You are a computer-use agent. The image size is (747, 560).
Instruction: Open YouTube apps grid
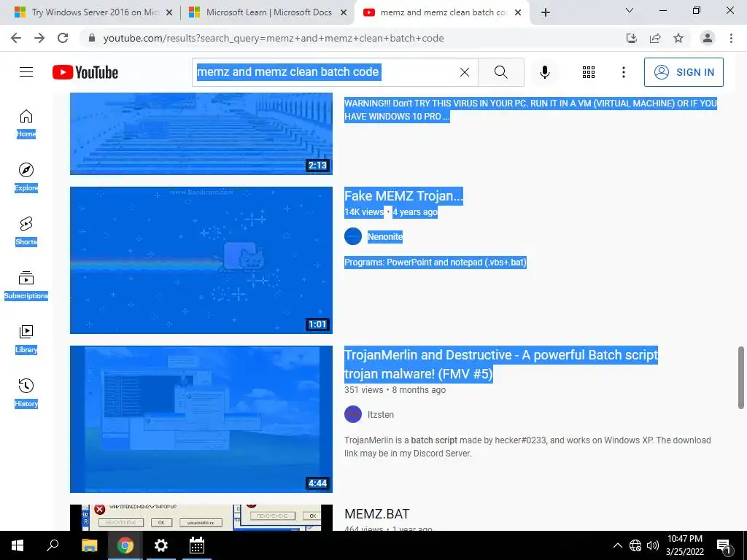589,72
